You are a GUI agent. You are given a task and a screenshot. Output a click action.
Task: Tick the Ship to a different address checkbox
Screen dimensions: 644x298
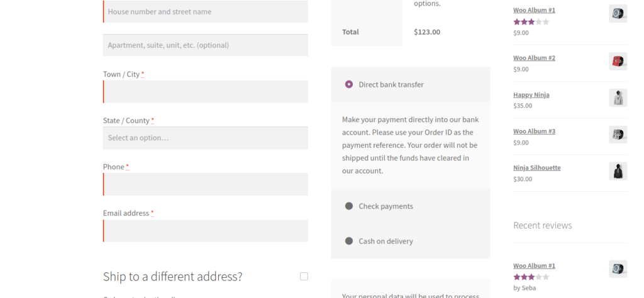(x=304, y=276)
